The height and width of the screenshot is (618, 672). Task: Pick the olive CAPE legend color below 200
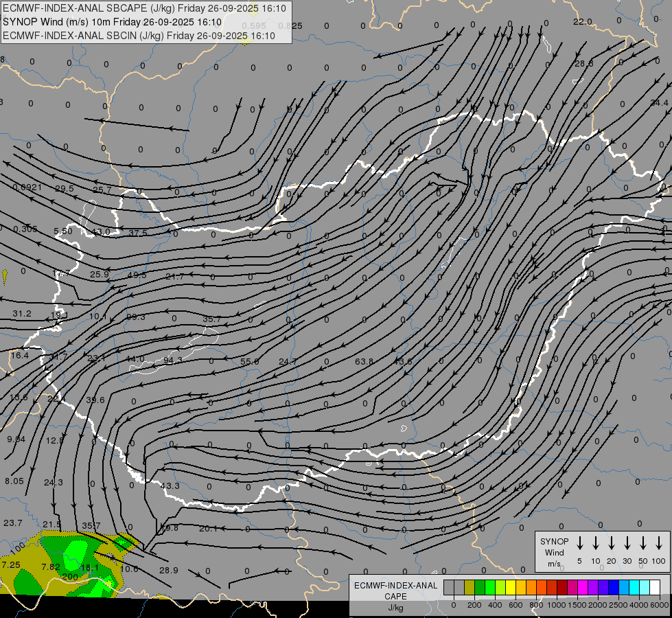click(x=470, y=588)
